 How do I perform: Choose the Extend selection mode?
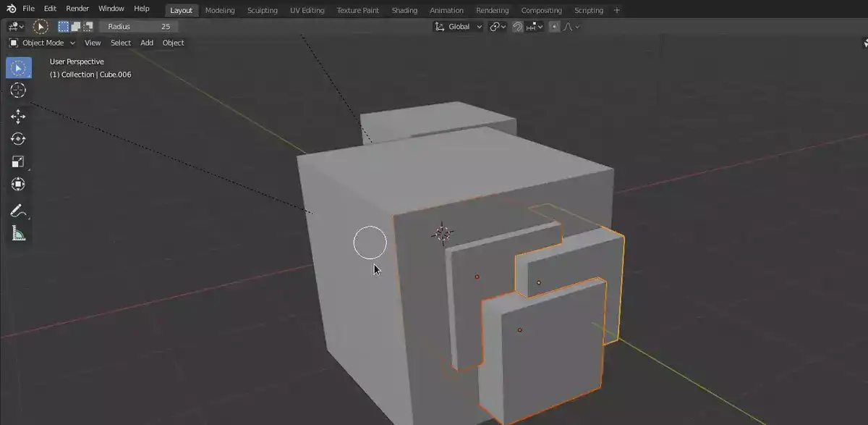point(75,27)
